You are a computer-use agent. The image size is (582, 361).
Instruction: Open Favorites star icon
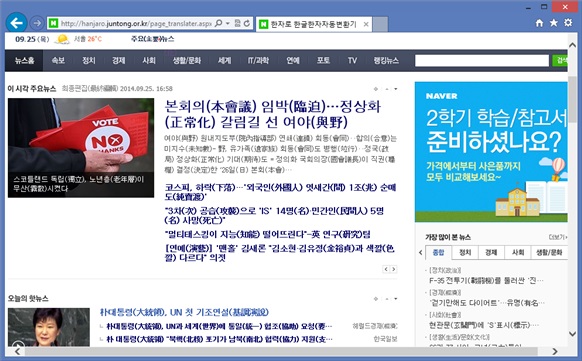point(553,23)
